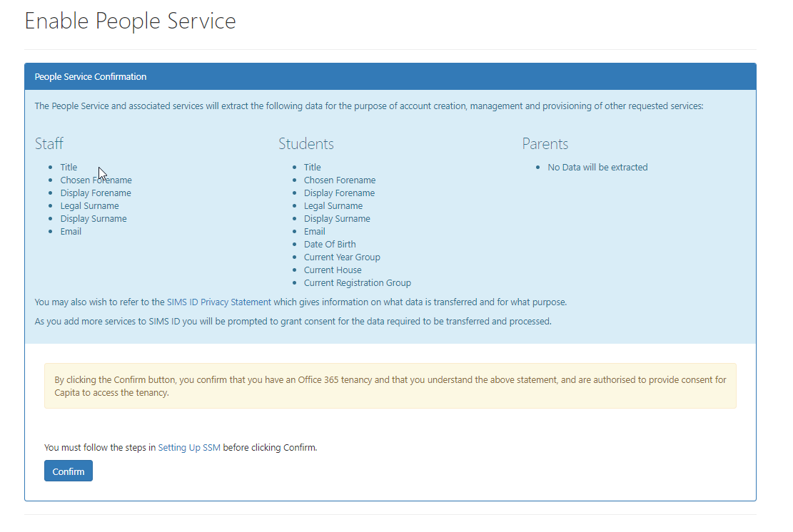Select Chosen Forename in the Staff list
Viewport: 793px width, 532px height.
pyautogui.click(x=96, y=180)
